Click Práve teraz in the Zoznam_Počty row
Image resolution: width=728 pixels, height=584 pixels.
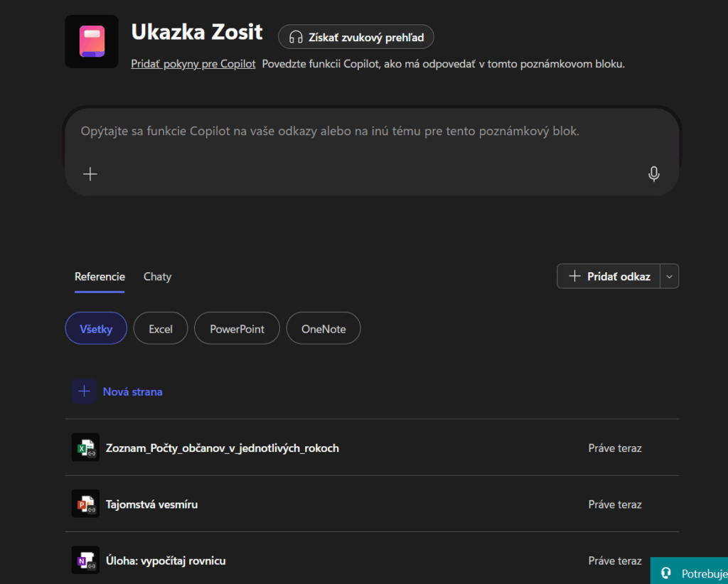tap(615, 448)
